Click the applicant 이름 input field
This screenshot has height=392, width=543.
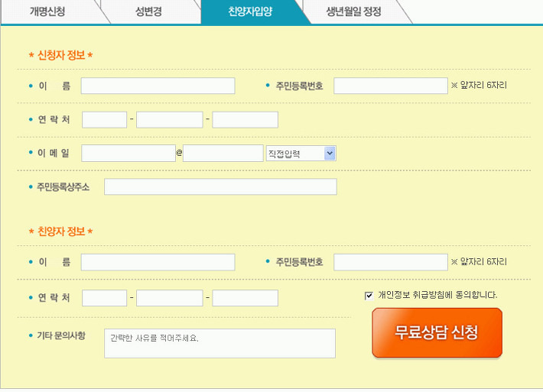(158, 86)
